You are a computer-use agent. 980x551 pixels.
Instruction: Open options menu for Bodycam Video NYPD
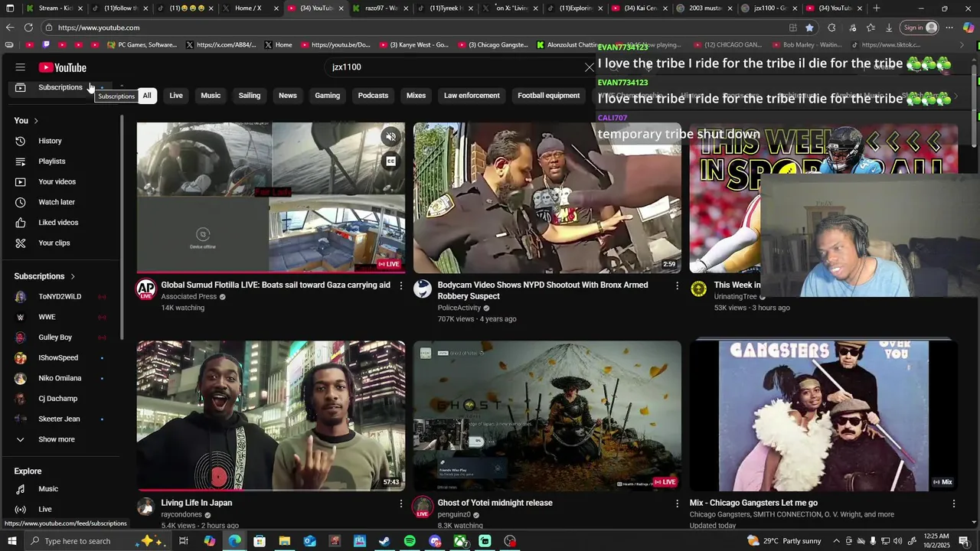click(677, 285)
